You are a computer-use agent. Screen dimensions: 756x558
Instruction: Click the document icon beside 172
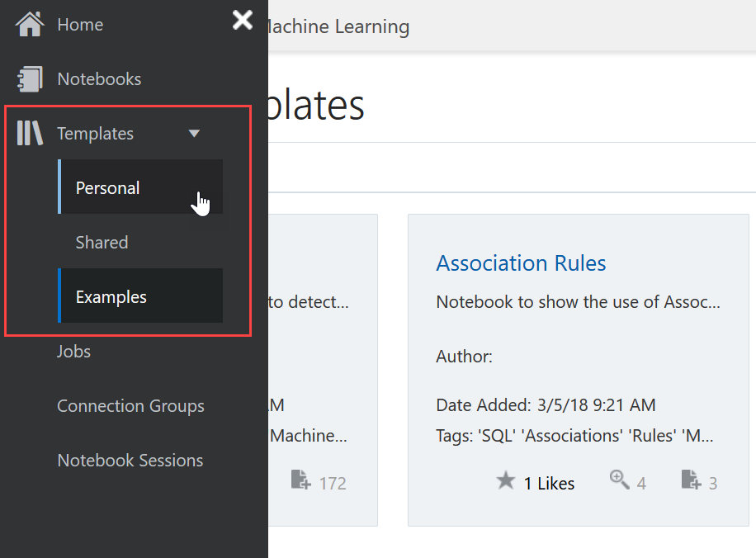301,480
